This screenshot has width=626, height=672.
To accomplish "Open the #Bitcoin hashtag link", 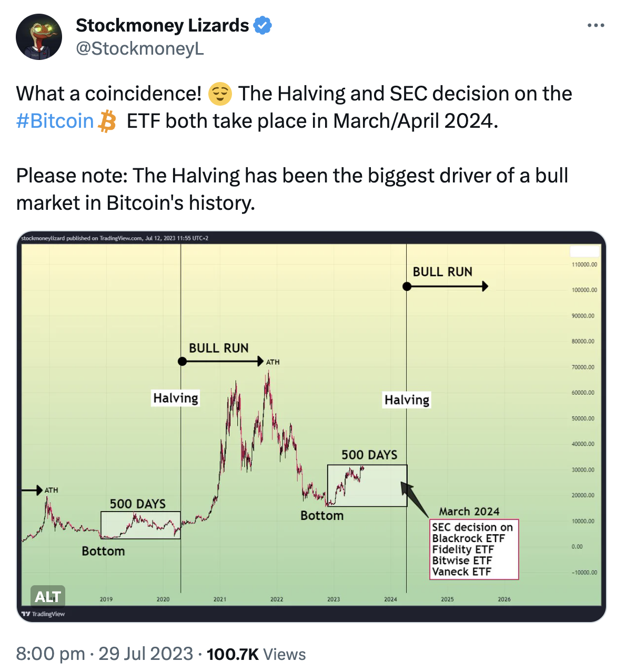I will coord(54,121).
